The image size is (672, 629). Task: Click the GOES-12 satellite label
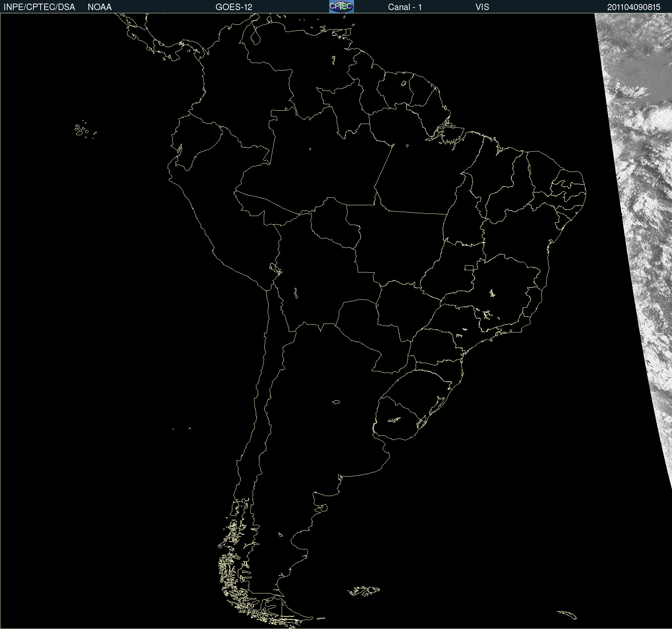coord(234,7)
